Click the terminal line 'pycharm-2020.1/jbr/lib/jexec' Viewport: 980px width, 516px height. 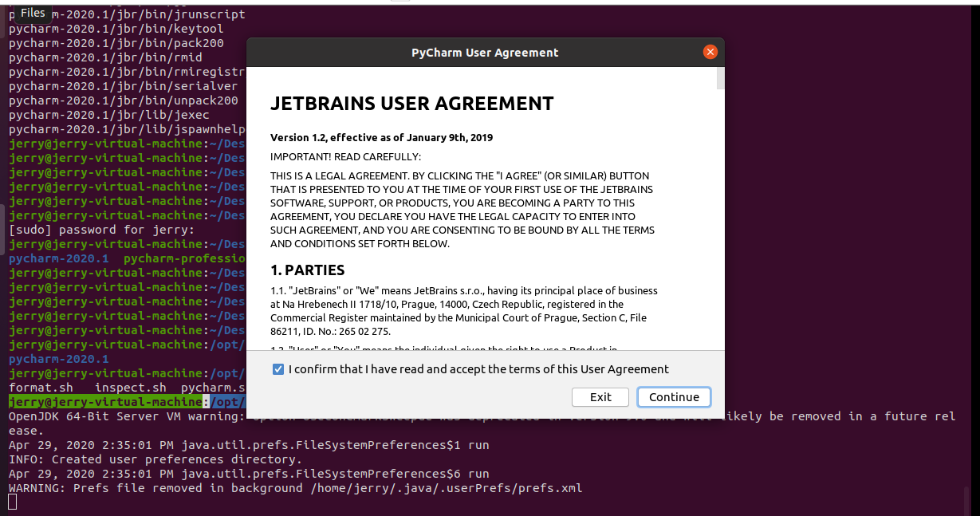point(108,115)
